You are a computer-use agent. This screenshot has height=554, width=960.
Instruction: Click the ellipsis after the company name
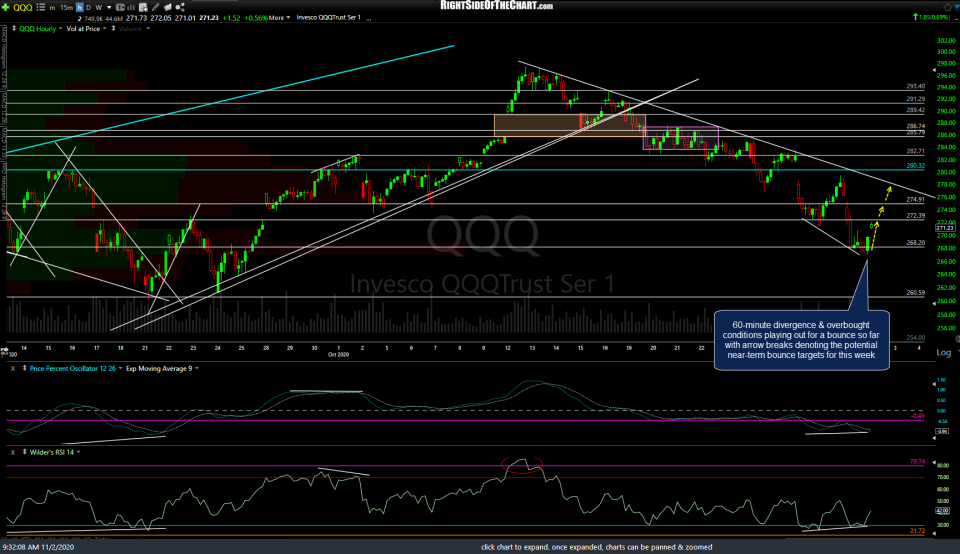(x=369, y=19)
